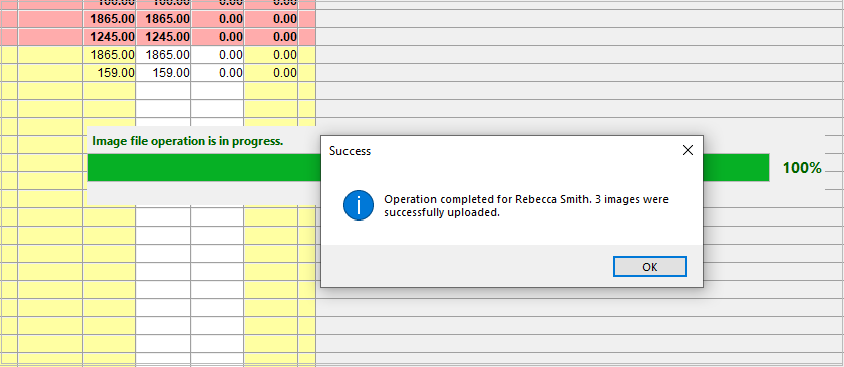Select the first bold 1245.00 cell

coord(109,37)
